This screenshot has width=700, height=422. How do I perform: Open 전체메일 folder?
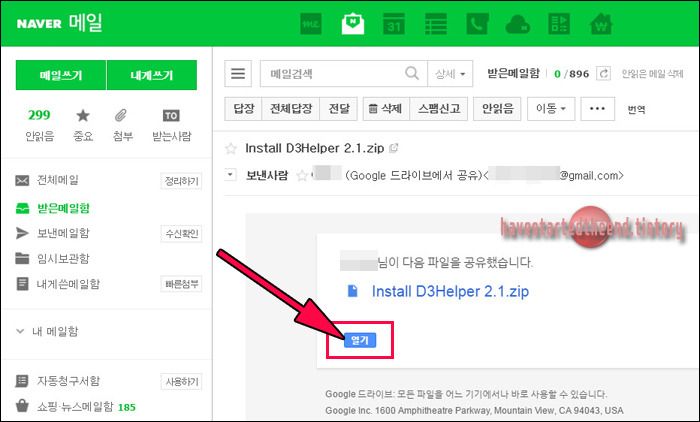(x=57, y=180)
